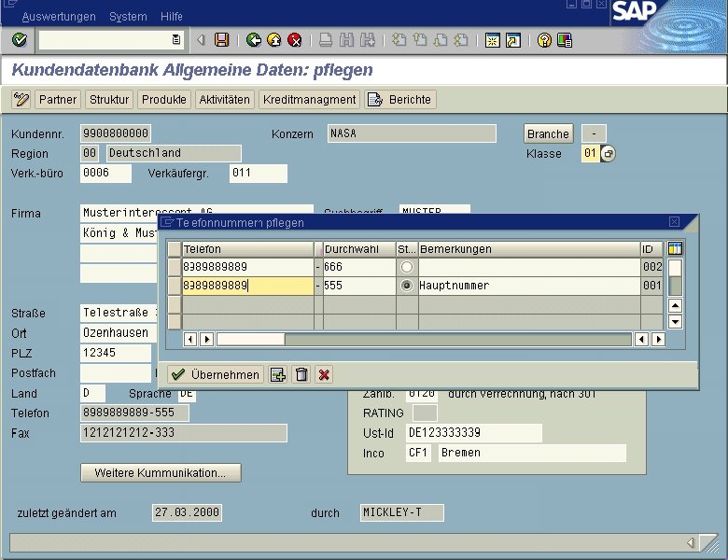Select the row header of the 666 row
Viewport: 728px width, 560px height.
(175, 267)
